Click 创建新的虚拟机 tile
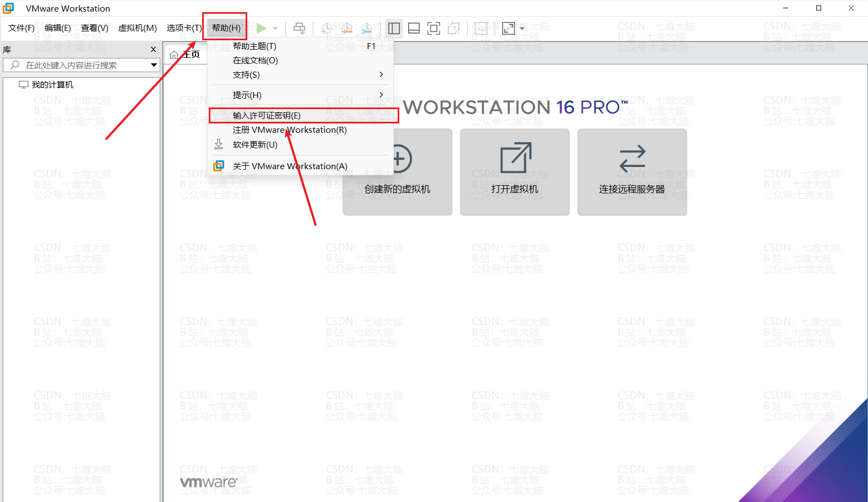 397,172
